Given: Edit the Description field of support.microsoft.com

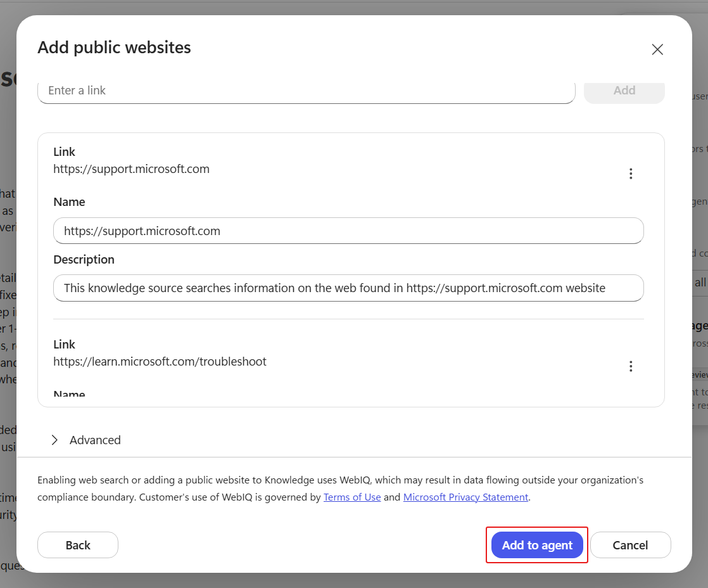Looking at the screenshot, I should pyautogui.click(x=348, y=288).
